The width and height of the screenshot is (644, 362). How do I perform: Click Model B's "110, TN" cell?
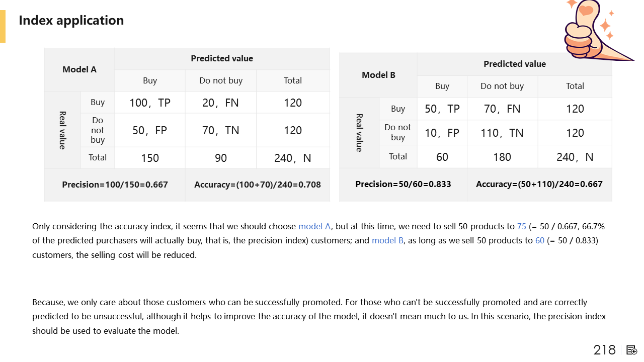[x=502, y=133]
